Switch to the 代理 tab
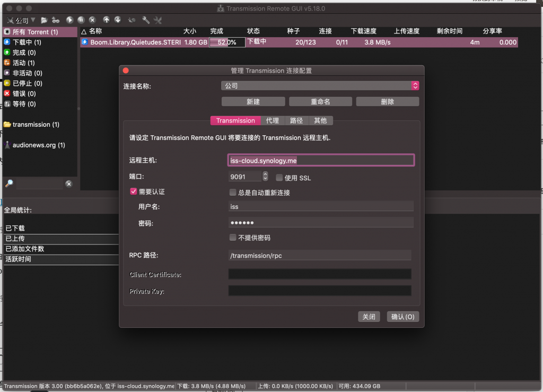Viewport: 543px width, 392px height. tap(273, 120)
